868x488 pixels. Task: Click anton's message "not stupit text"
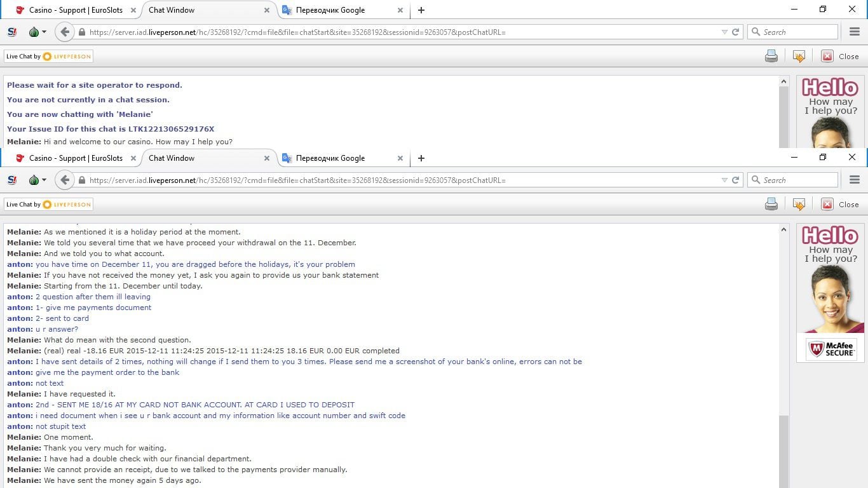click(x=46, y=426)
